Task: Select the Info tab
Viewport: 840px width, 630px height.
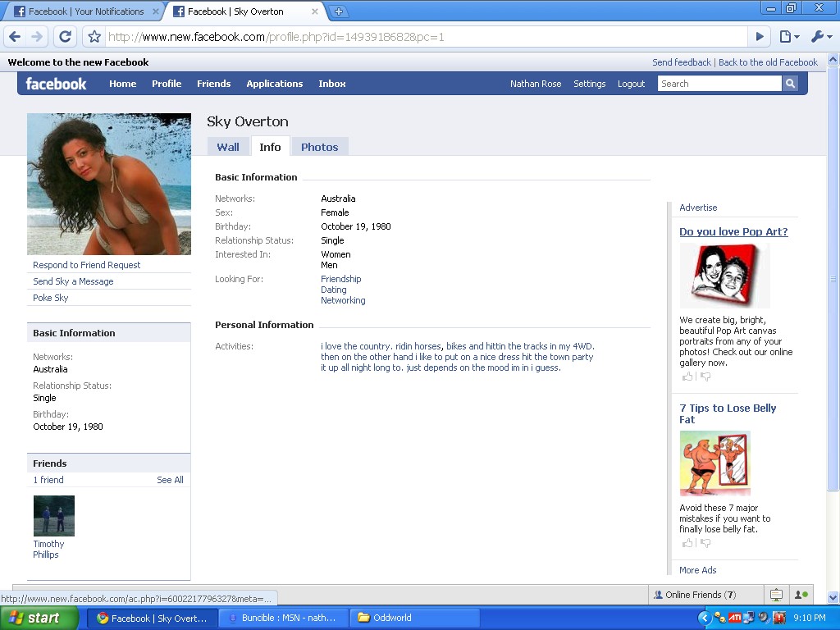Action: [x=270, y=147]
